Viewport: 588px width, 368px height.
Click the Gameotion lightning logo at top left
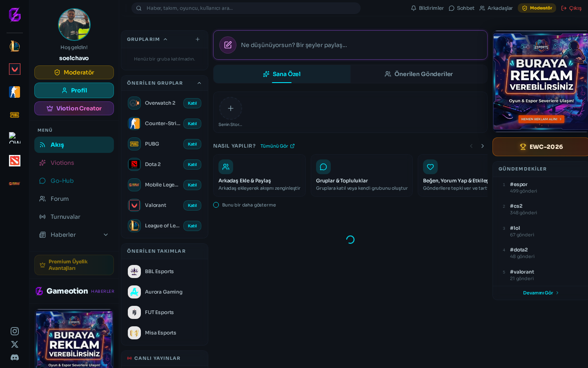(x=15, y=15)
